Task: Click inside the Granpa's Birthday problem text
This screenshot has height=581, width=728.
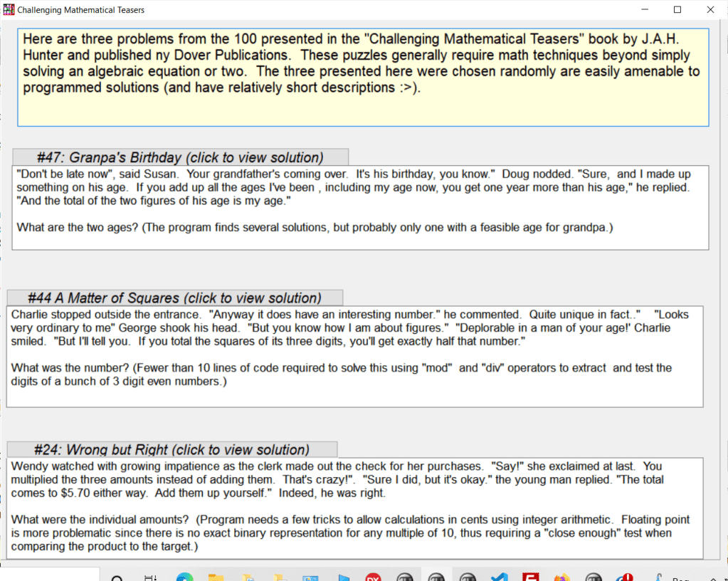Action: click(360, 207)
